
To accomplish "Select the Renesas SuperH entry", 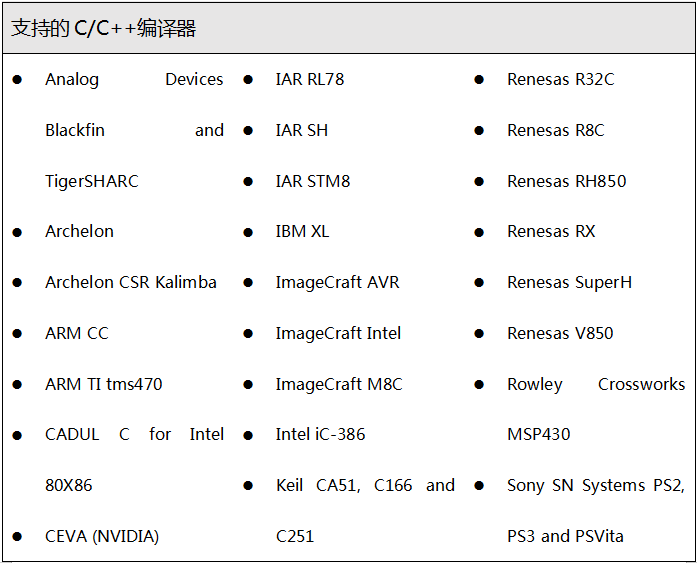I will point(569,283).
